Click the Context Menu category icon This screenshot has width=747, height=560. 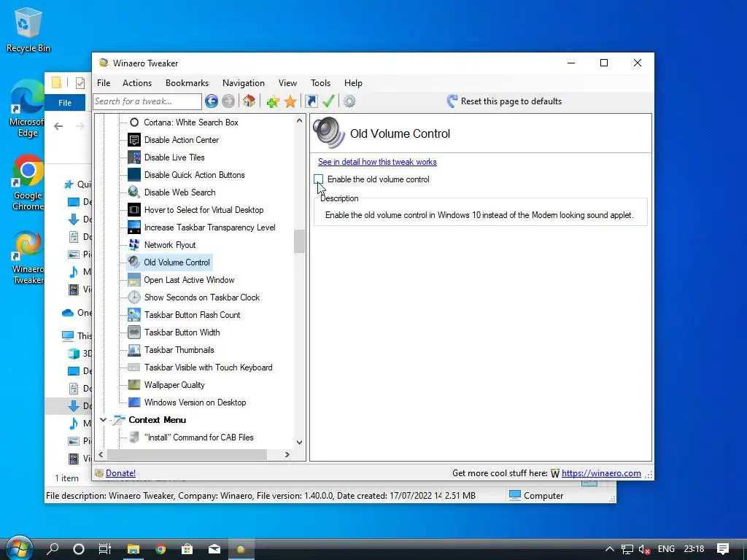pos(119,420)
